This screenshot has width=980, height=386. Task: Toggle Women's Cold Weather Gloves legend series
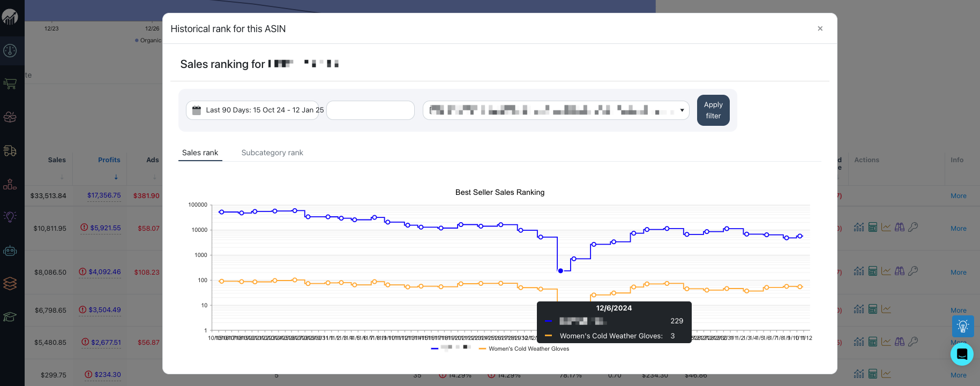coord(524,349)
